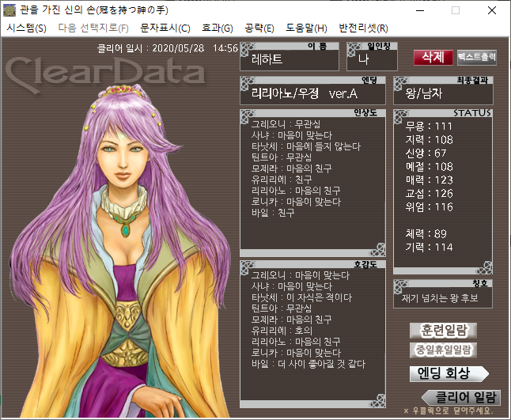Click the character portrait
Image resolution: width=511 pixels, height=420 pixels.
click(x=120, y=251)
